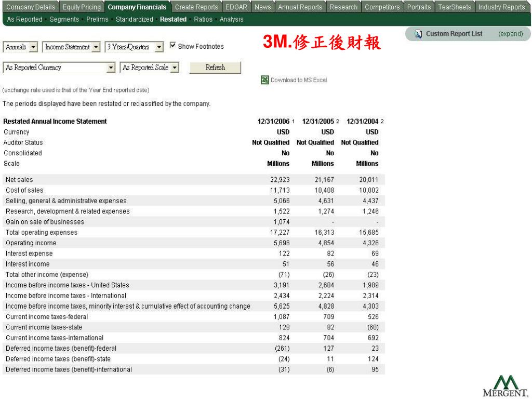Select the Segments sub-menu

[x=64, y=19]
